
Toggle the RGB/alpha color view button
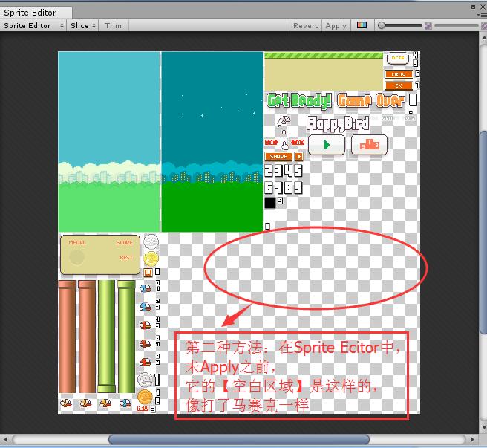pos(362,25)
